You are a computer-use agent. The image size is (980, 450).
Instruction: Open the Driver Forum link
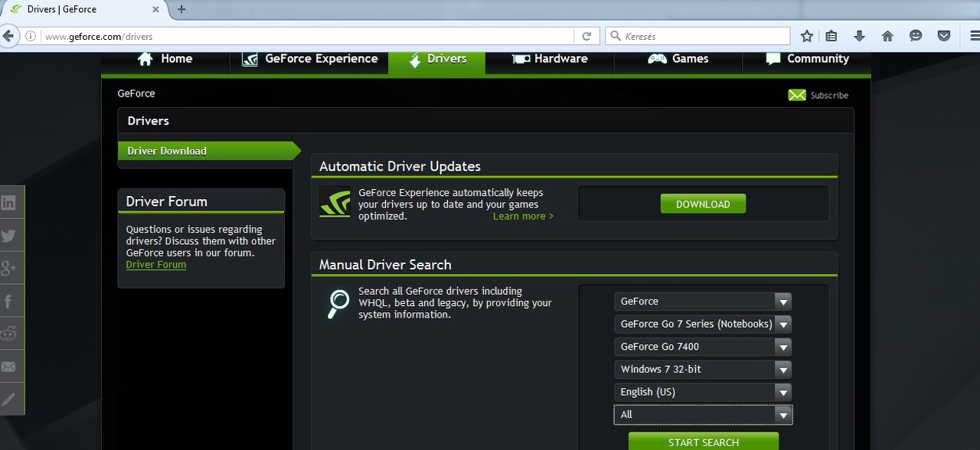156,265
